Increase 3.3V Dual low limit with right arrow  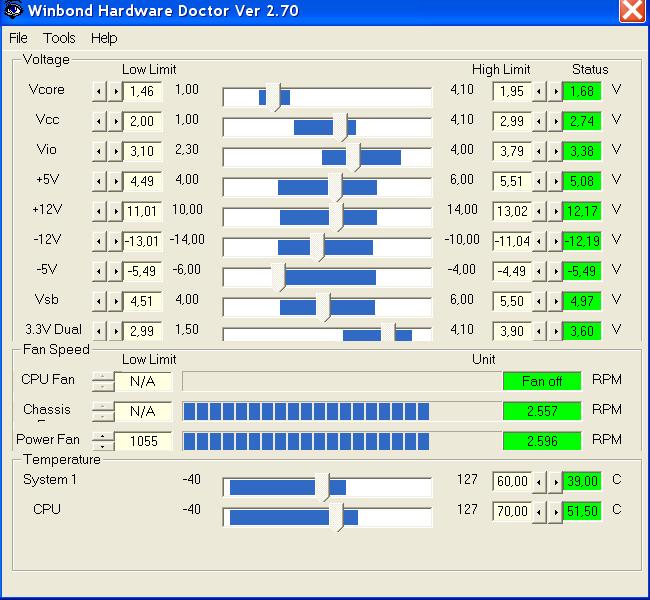[x=116, y=331]
